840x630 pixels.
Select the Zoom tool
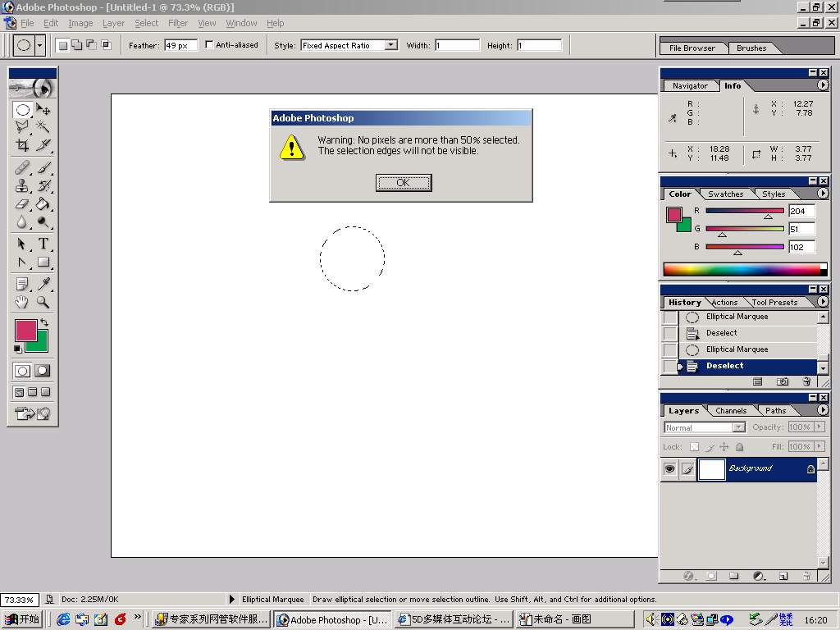click(43, 302)
